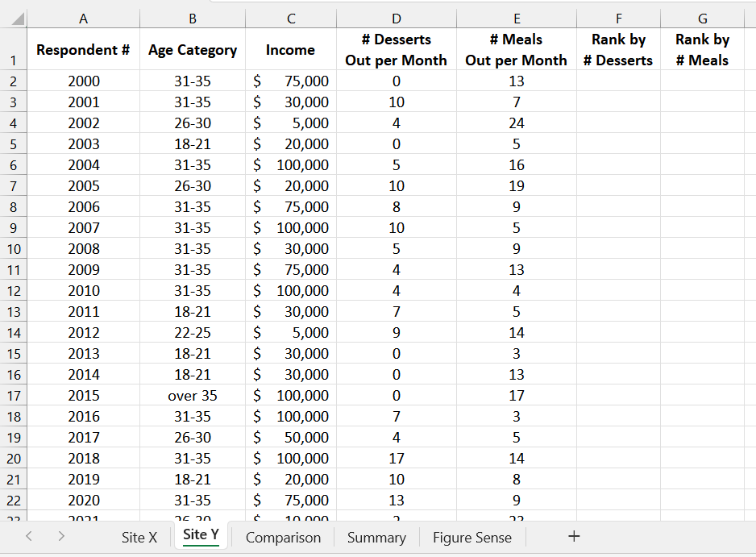
Task: Click age category cell for respondent 2011
Action: 193,311
